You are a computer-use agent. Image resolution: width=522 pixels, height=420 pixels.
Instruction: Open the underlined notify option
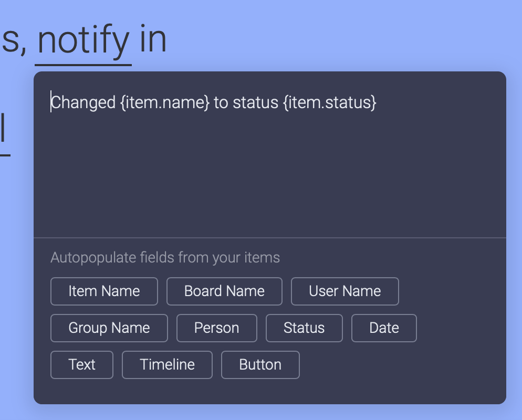(x=83, y=41)
